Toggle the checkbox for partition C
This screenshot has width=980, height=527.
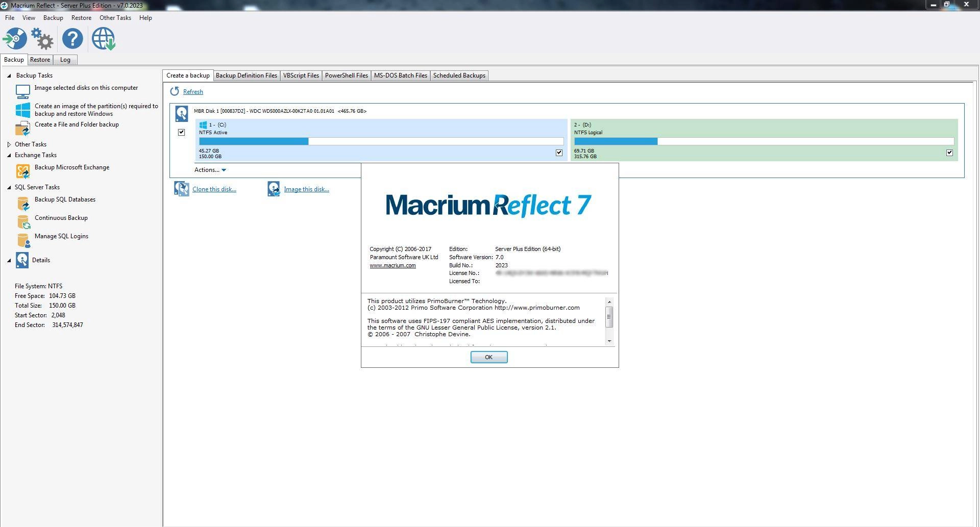559,153
